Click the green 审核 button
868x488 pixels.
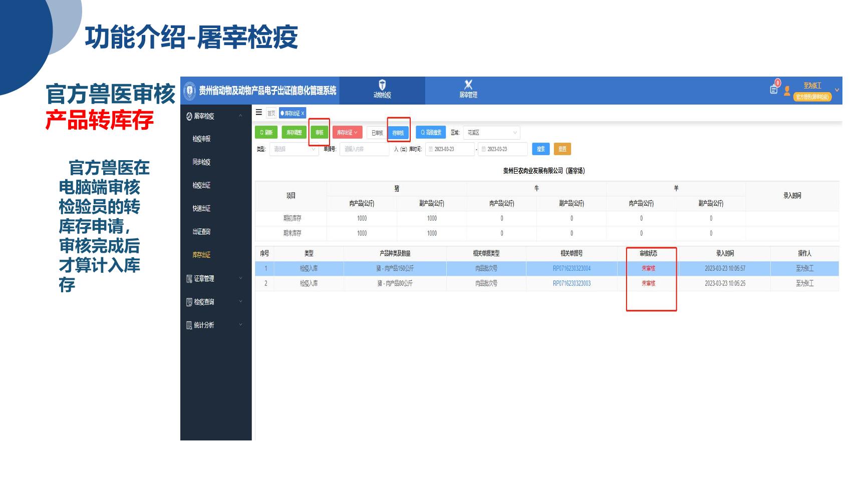point(319,133)
